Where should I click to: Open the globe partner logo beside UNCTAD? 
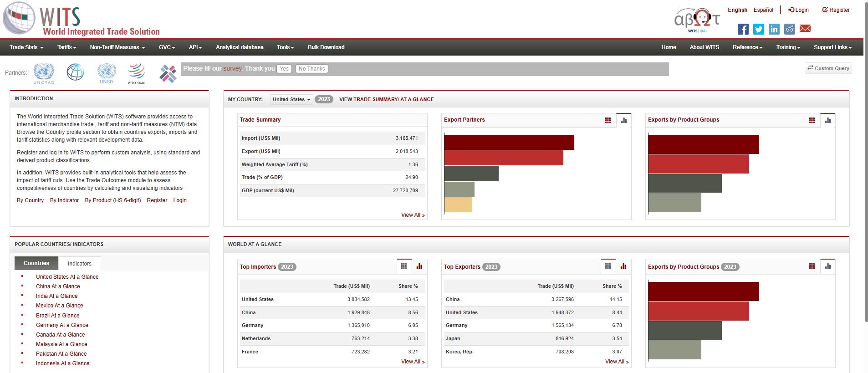(x=75, y=72)
